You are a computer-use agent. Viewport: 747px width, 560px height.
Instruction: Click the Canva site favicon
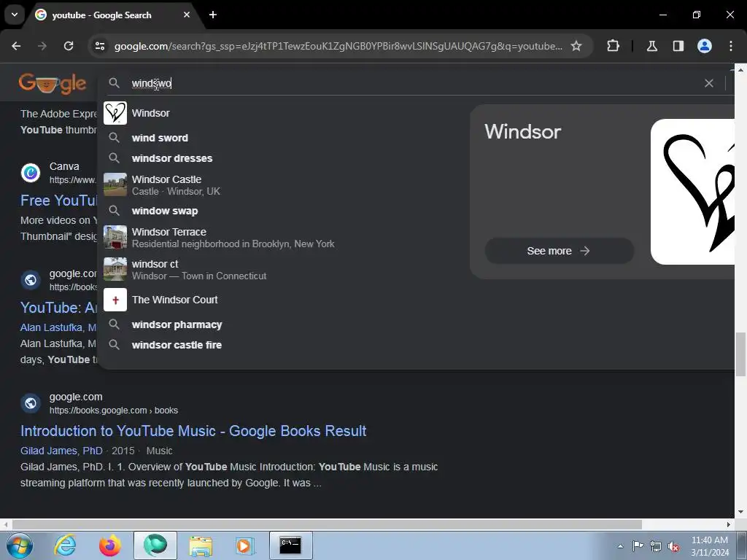tap(31, 172)
